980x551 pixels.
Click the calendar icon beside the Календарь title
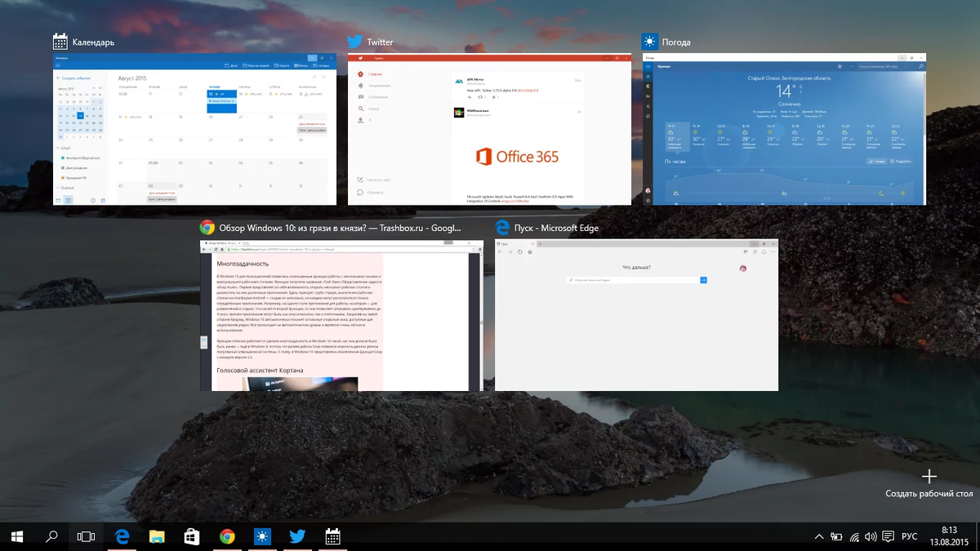click(x=60, y=42)
